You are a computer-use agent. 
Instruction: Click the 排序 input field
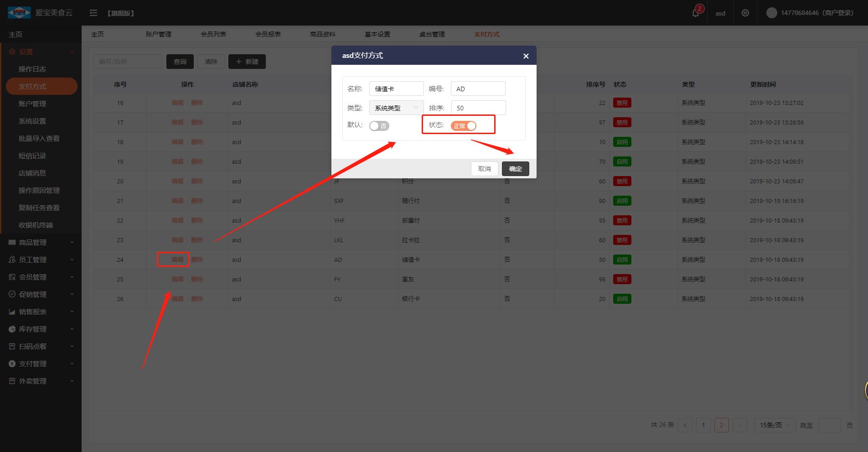(x=478, y=108)
